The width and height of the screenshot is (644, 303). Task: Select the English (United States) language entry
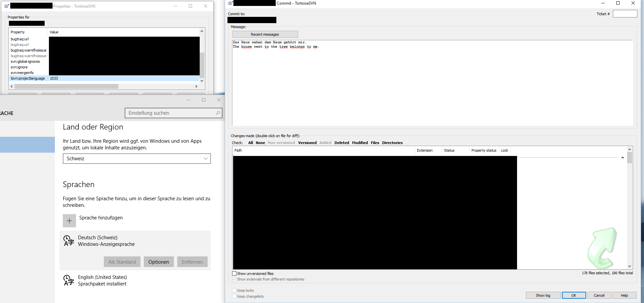click(x=135, y=280)
